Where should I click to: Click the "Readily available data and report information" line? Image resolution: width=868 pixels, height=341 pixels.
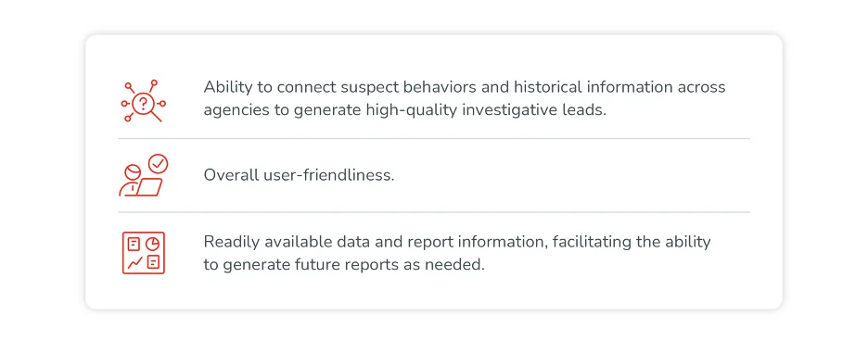(x=456, y=242)
